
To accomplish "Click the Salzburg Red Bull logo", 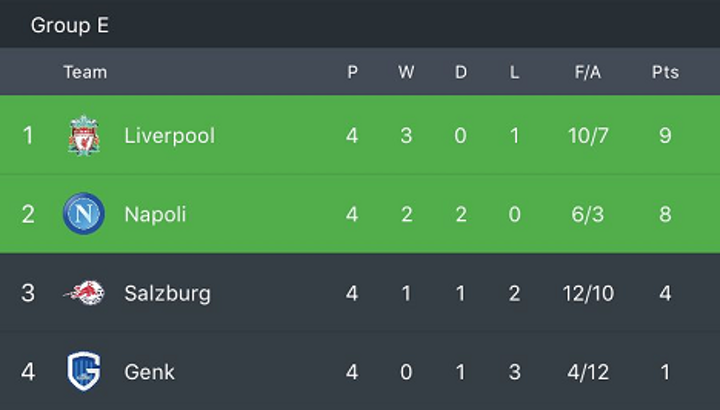I will (x=84, y=293).
